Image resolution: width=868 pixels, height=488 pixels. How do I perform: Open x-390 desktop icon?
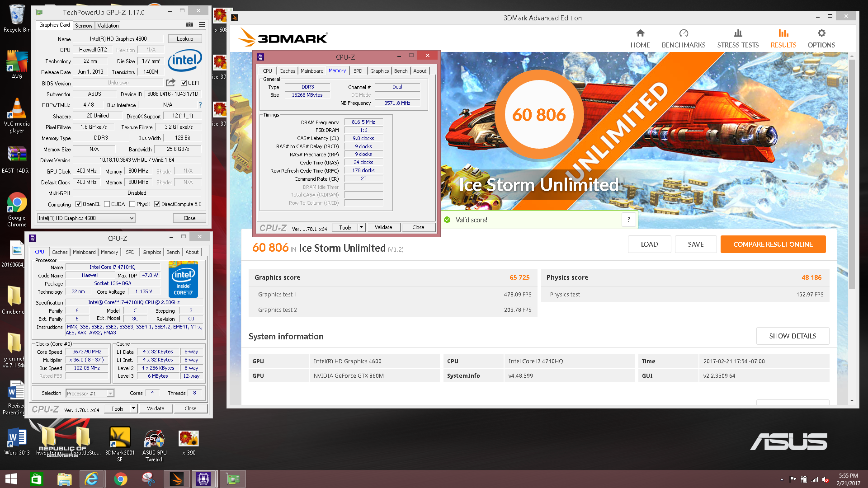(189, 443)
